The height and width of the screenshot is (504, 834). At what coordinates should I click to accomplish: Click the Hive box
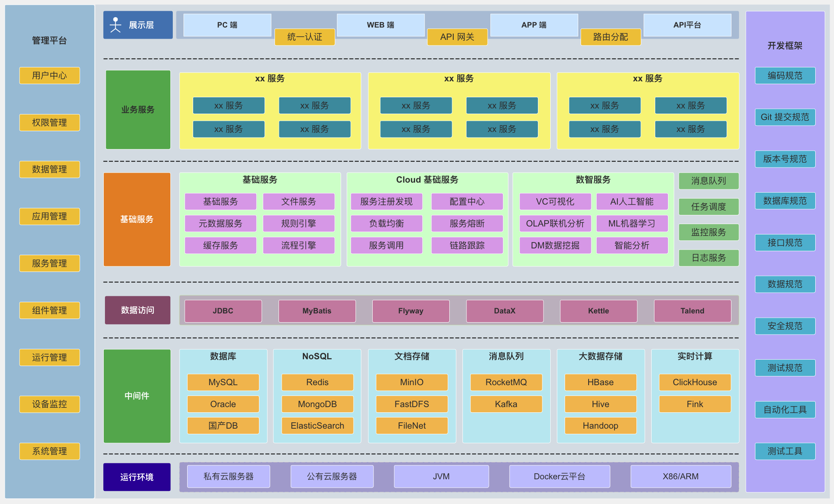[x=601, y=404]
